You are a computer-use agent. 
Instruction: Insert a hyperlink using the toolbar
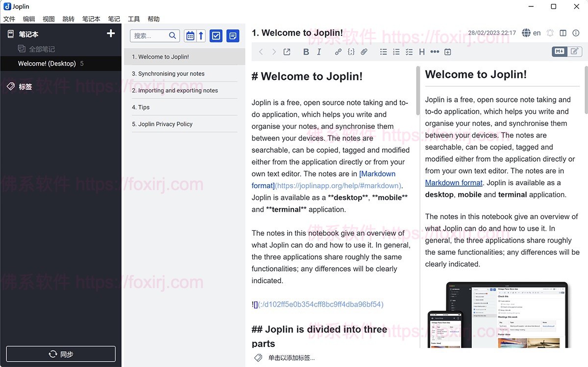coord(338,51)
